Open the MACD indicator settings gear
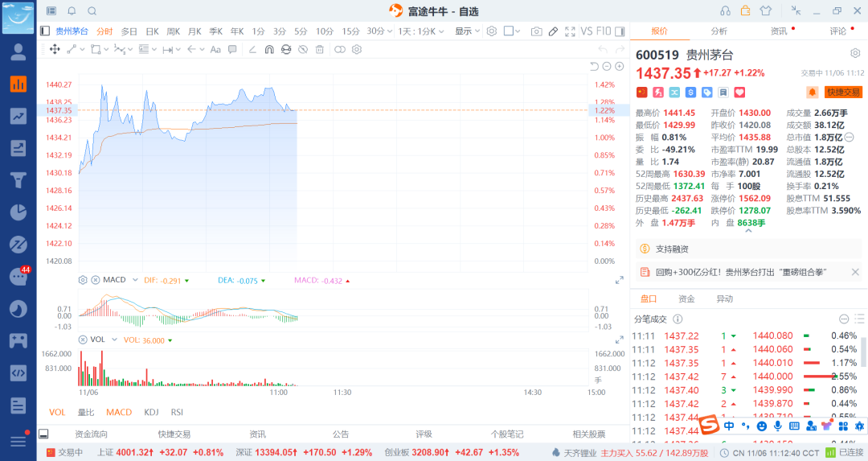The image size is (868, 461). click(83, 280)
